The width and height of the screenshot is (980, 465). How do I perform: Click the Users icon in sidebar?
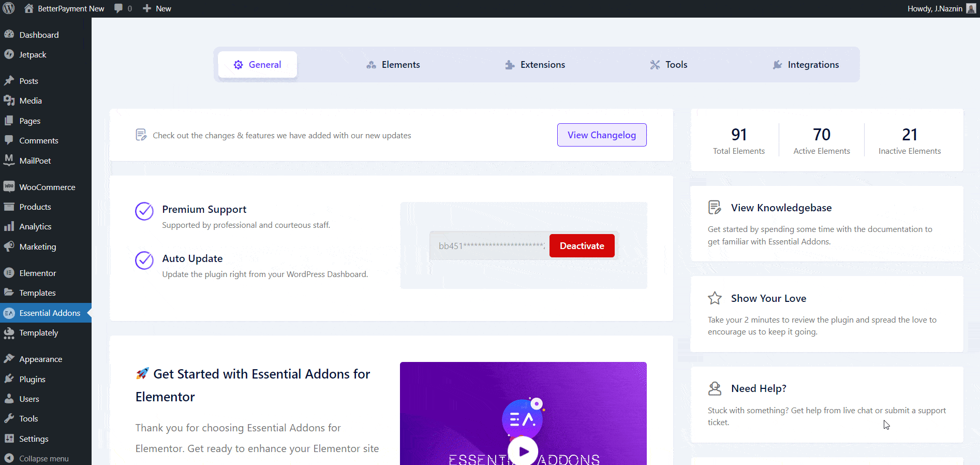(9, 399)
